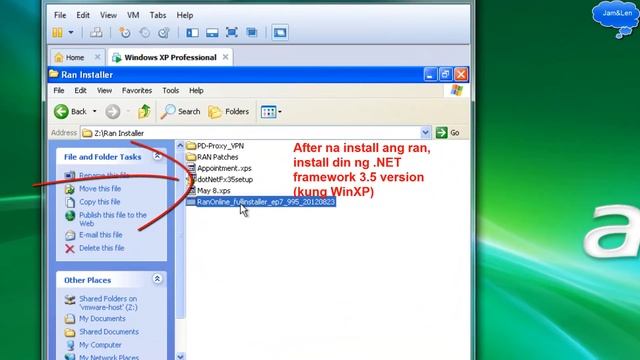This screenshot has height=360, width=640.
Task: Go up one folder level
Action: pyautogui.click(x=144, y=111)
